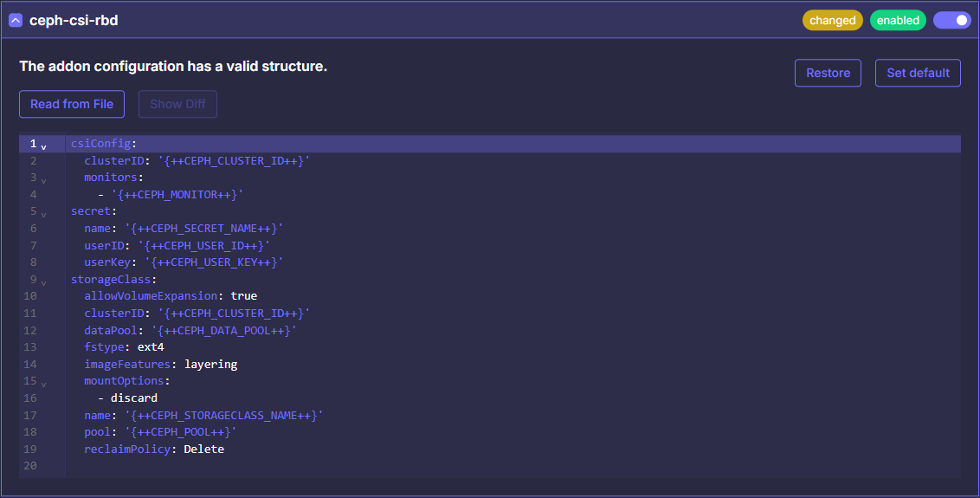This screenshot has height=498, width=980.
Task: Click the allowVolumeExpansion true value
Action: pyautogui.click(x=243, y=295)
